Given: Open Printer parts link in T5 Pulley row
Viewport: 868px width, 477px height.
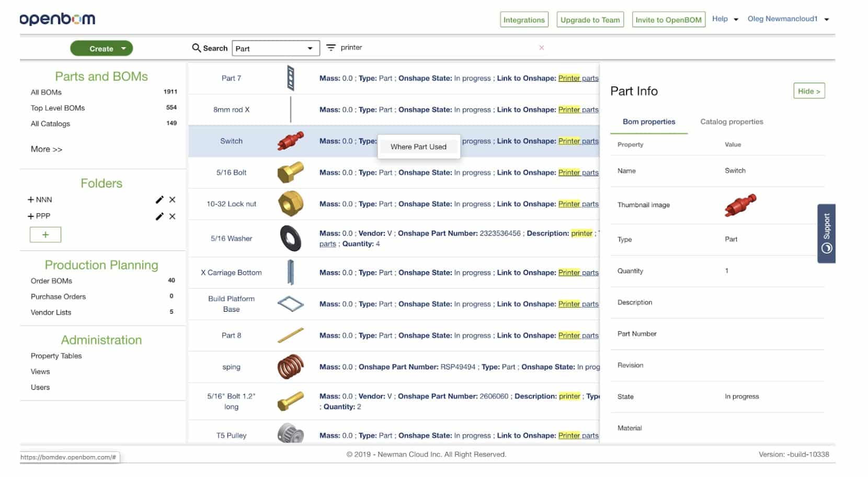Looking at the screenshot, I should tap(578, 435).
